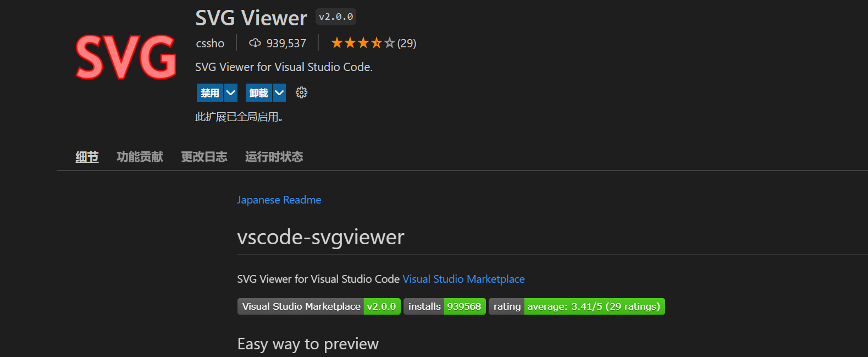Viewport: 868px width, 357px height.
Task: Click the Visual Studio Marketplace v2.0.0 badge
Action: pos(319,306)
